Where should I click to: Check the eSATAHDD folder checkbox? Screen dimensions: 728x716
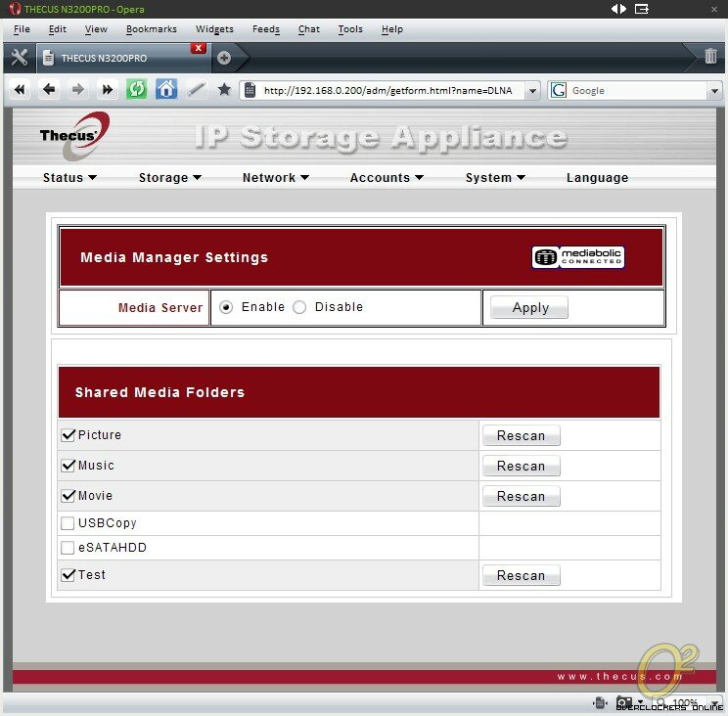pos(68,548)
